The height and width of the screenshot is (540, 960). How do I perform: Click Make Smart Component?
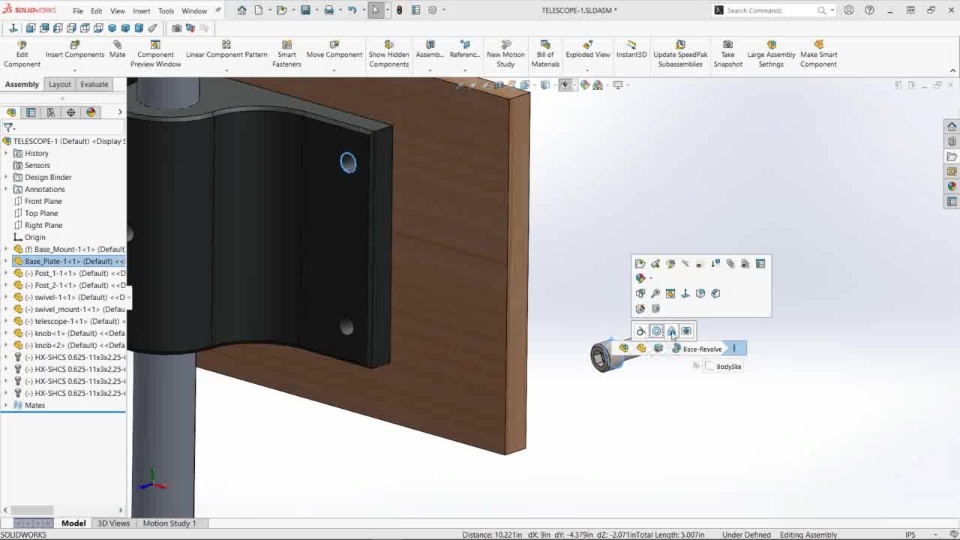tap(818, 54)
